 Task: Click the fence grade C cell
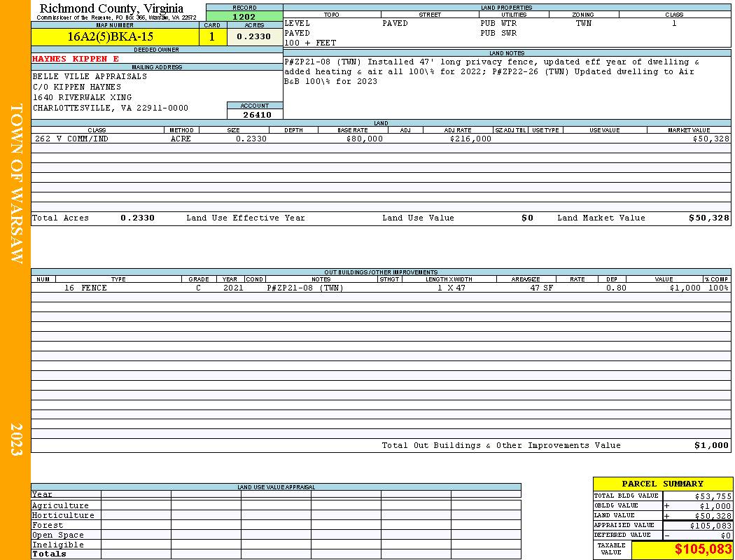pyautogui.click(x=198, y=288)
